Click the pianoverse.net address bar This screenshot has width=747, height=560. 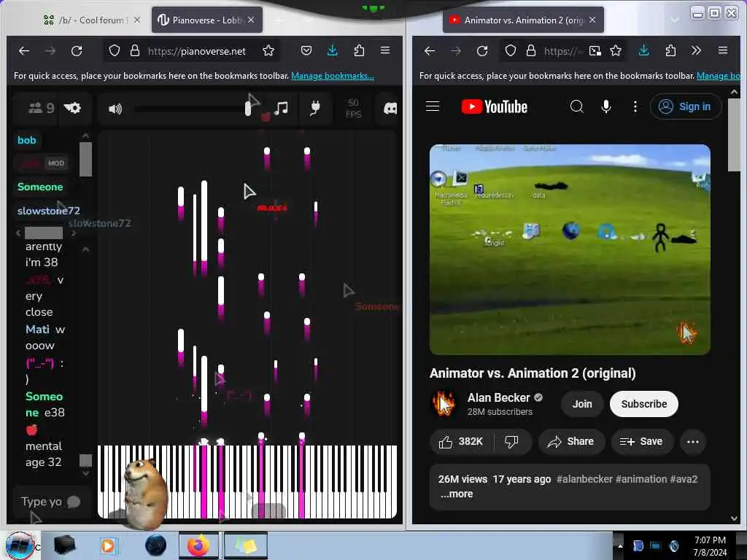(x=196, y=51)
